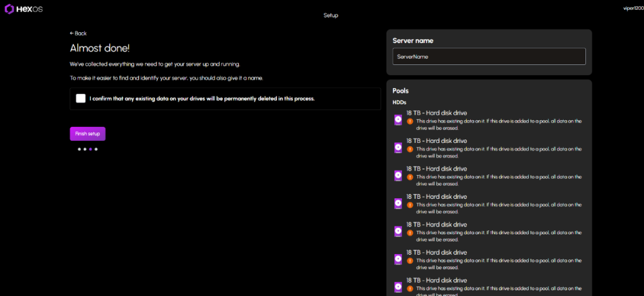Click the orange warning icon on third drive
This screenshot has height=296, width=644.
(x=410, y=176)
